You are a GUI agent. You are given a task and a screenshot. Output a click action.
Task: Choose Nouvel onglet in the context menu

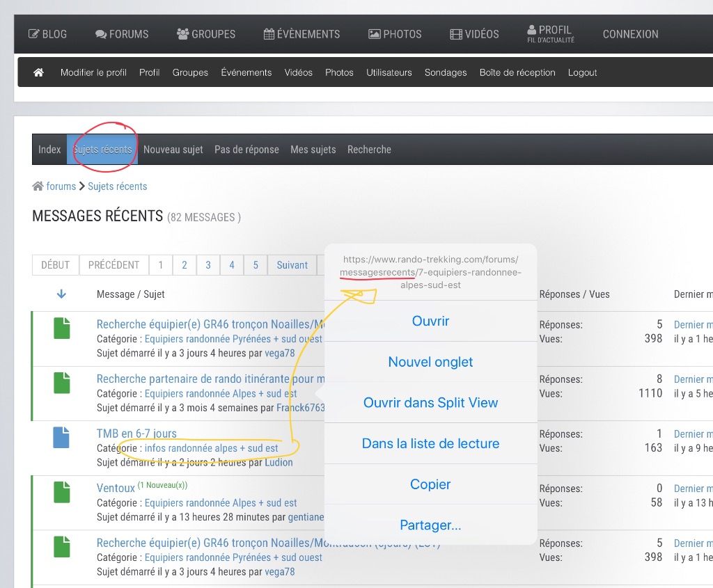pyautogui.click(x=430, y=362)
